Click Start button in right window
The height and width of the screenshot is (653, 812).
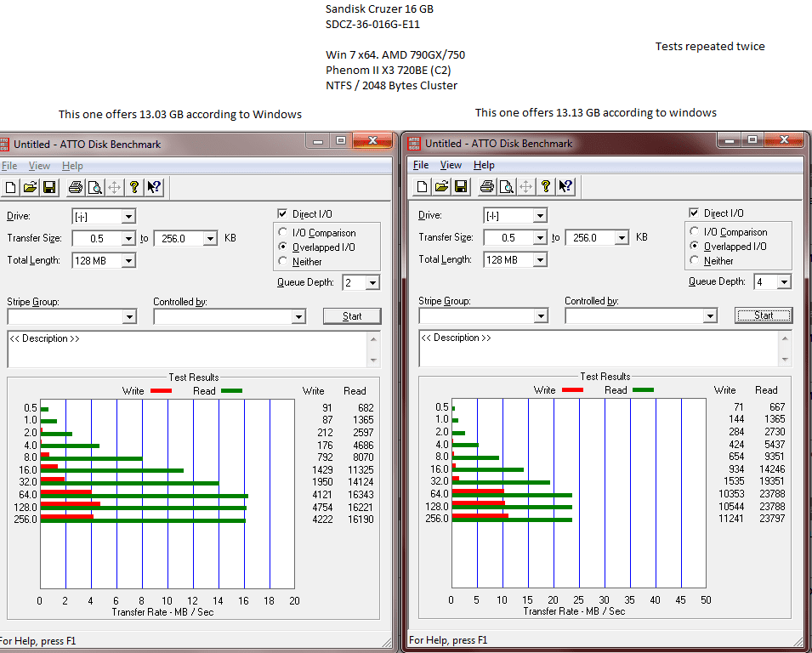(764, 315)
